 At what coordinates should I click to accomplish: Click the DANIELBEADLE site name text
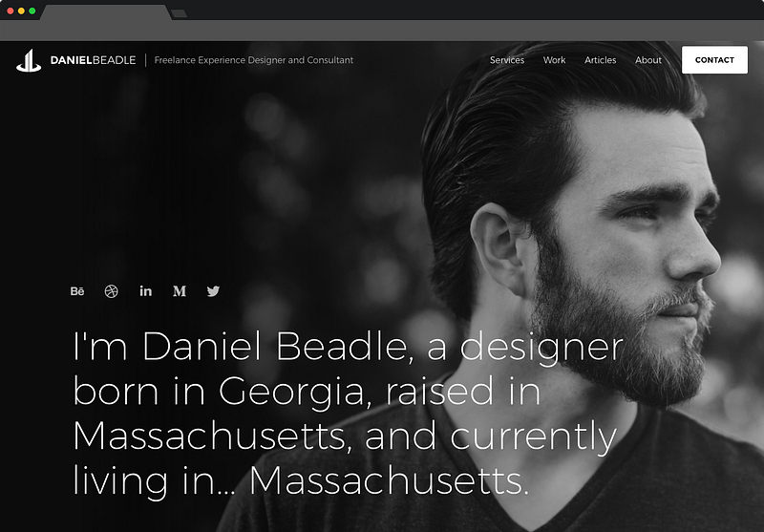(x=93, y=60)
